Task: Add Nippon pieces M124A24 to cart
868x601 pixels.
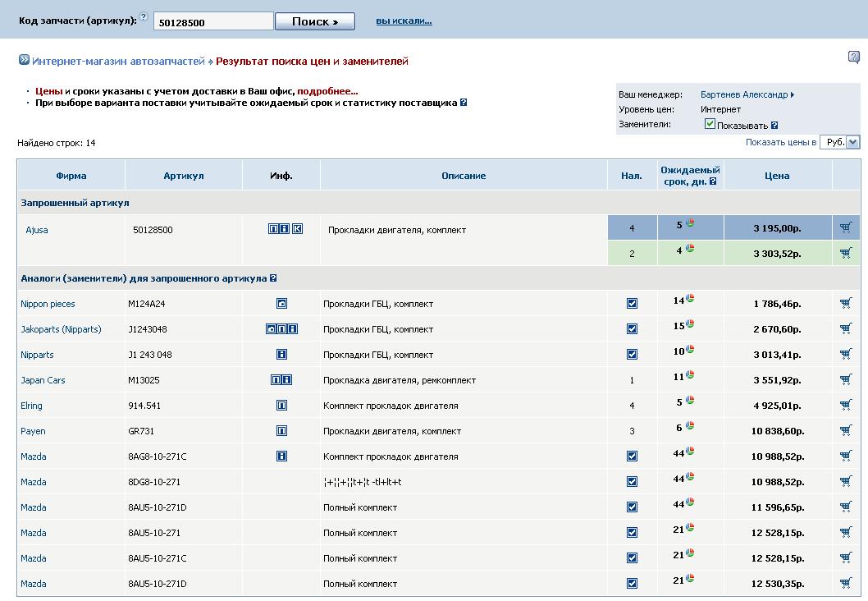Action: click(x=845, y=304)
